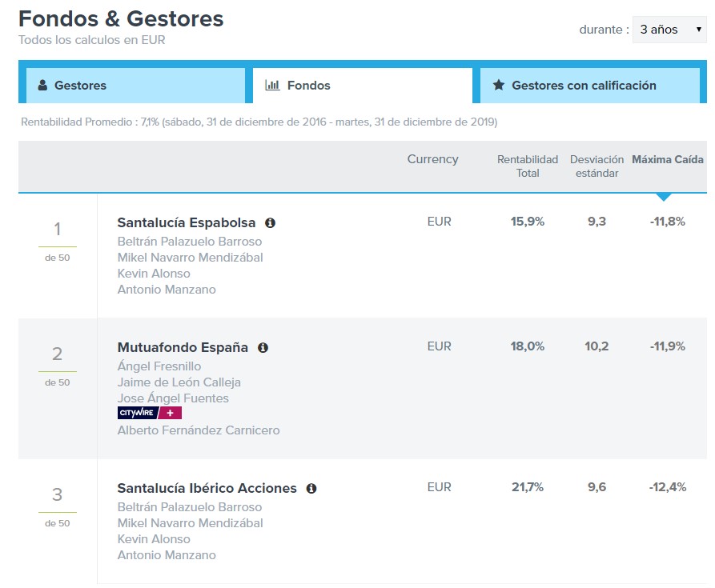Screen dimensions: 715x588
Task: Open Mikel Navarro Mendizábal under Santalucía Espabolsa
Action: (x=190, y=258)
